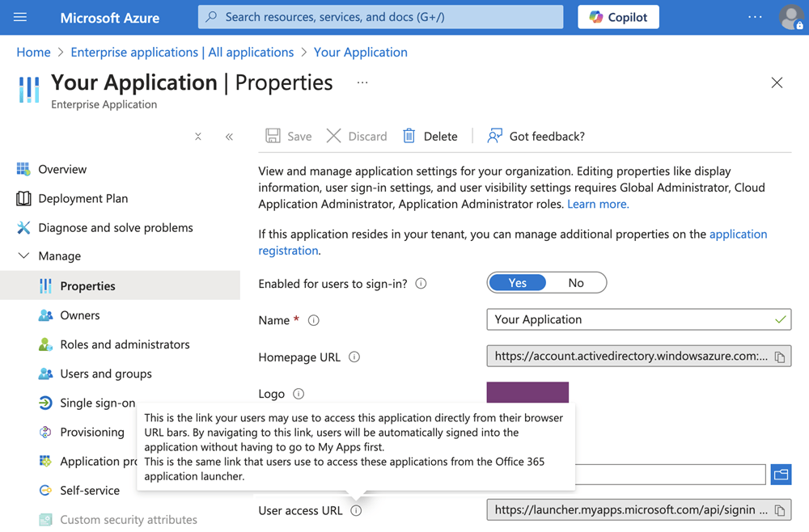Open the Got feedback? option
This screenshot has height=532, width=809.
tap(536, 136)
